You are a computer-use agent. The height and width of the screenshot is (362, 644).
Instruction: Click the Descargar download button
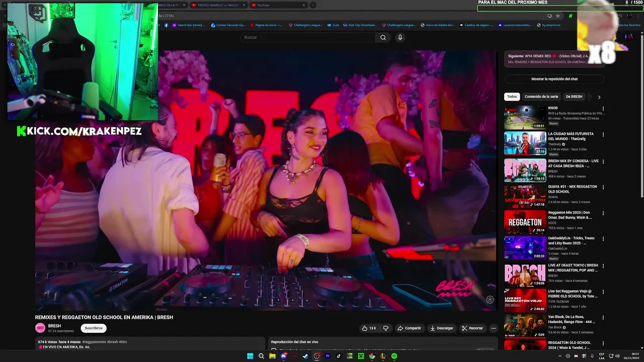tap(442, 328)
